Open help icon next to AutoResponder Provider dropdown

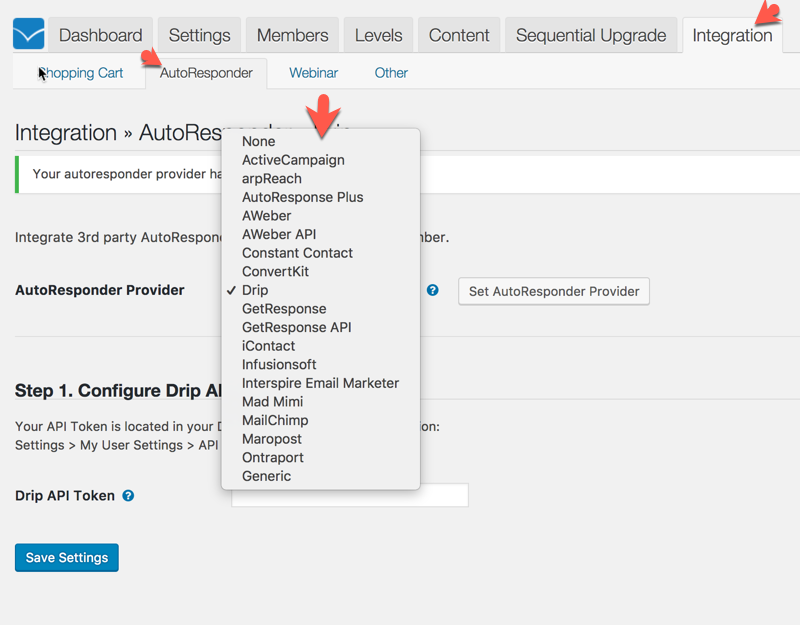(433, 290)
